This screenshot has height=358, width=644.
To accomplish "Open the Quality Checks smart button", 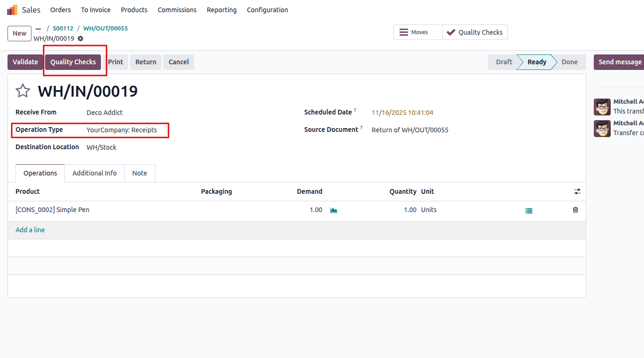I will 475,32.
